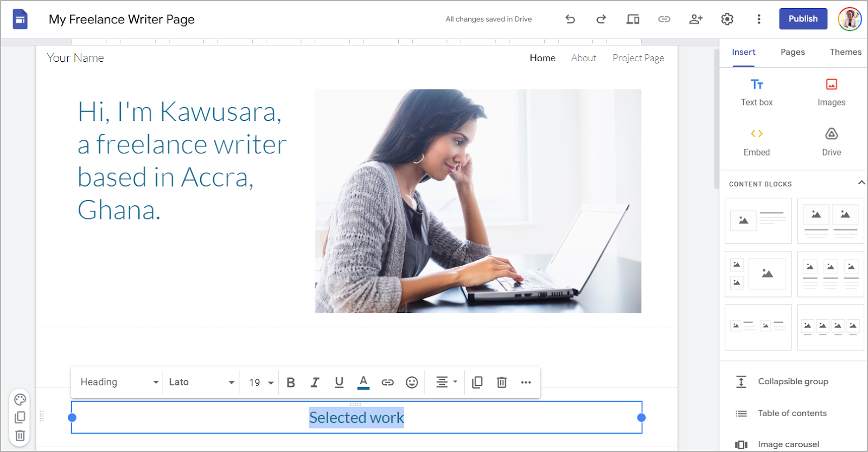Image resolution: width=868 pixels, height=452 pixels.
Task: Delete the section
Action: click(20, 435)
